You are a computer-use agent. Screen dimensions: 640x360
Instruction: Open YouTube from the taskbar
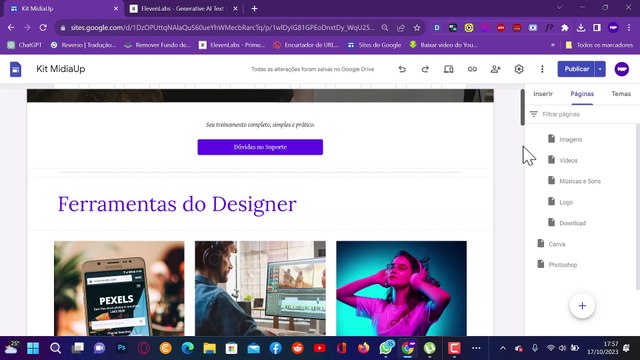click(x=320, y=348)
